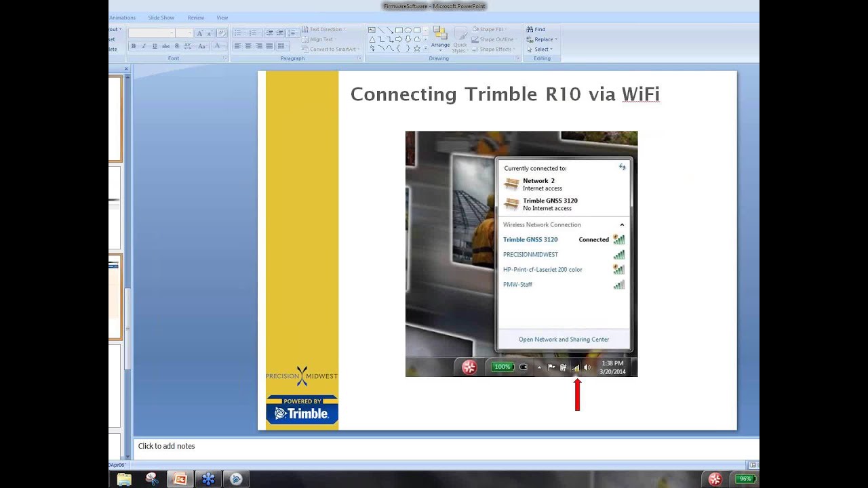The width and height of the screenshot is (868, 488).
Task: Click the Find binoculars button
Action: [x=536, y=30]
